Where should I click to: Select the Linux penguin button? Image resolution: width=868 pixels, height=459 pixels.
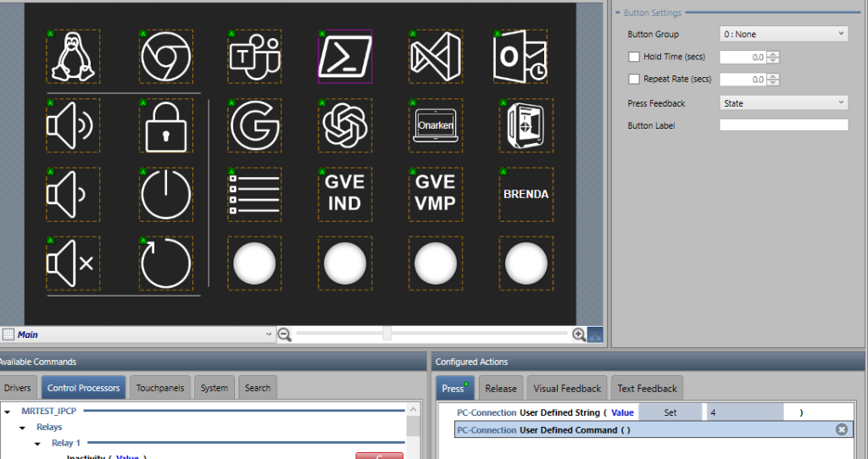[73, 57]
